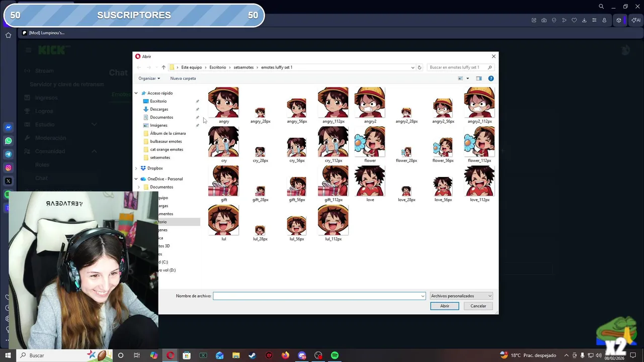
Task: Open Task View on the taskbar
Action: tap(136, 355)
